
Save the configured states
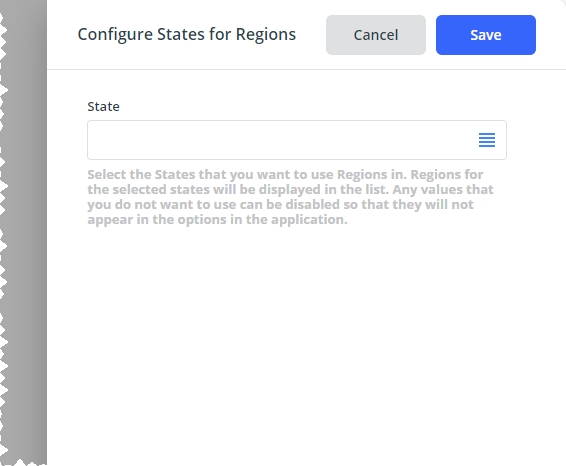point(486,35)
